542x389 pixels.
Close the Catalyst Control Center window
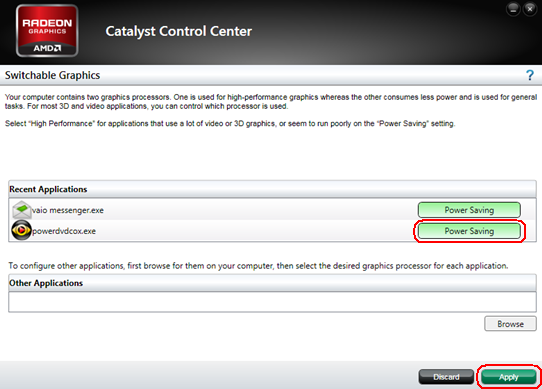point(530,9)
